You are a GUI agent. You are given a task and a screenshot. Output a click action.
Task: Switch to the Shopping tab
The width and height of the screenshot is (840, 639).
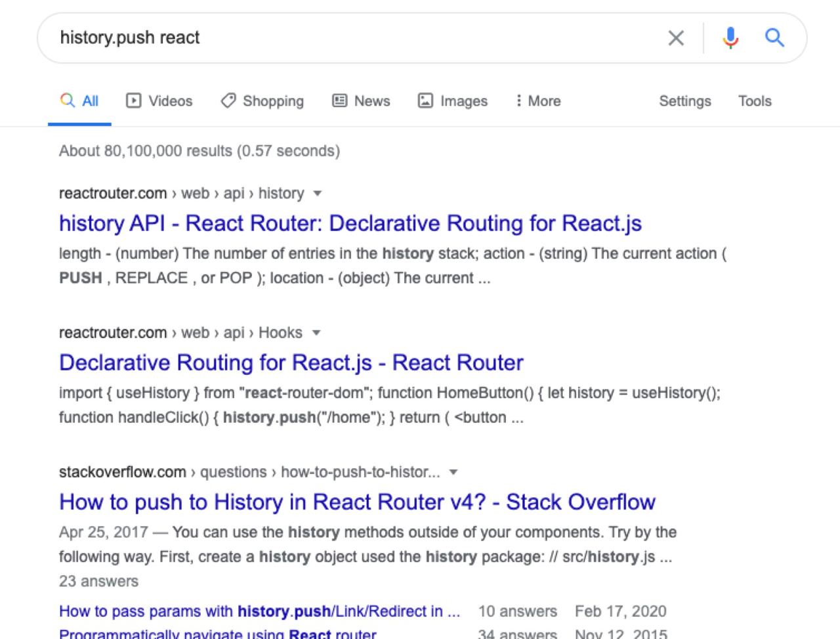click(x=262, y=101)
